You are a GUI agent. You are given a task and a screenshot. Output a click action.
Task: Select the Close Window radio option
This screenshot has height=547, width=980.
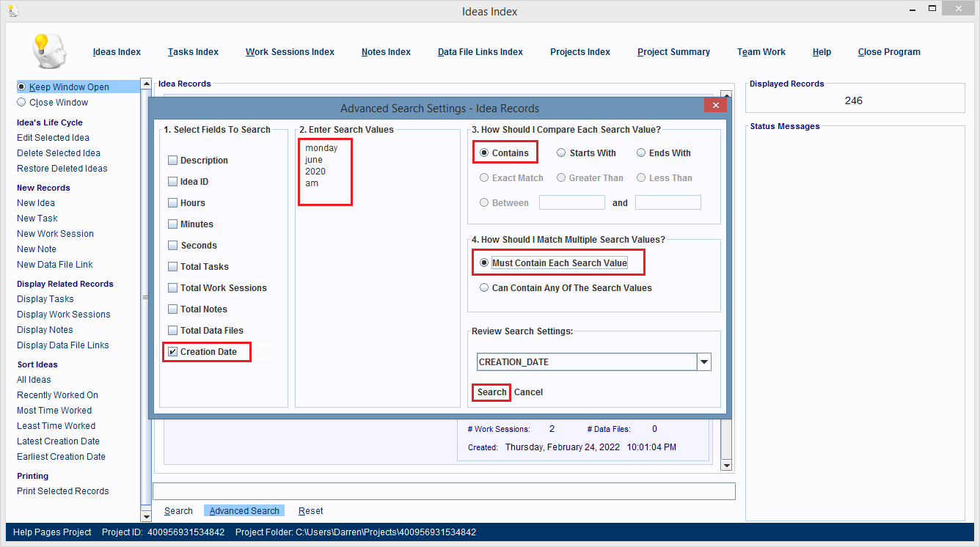tap(21, 103)
